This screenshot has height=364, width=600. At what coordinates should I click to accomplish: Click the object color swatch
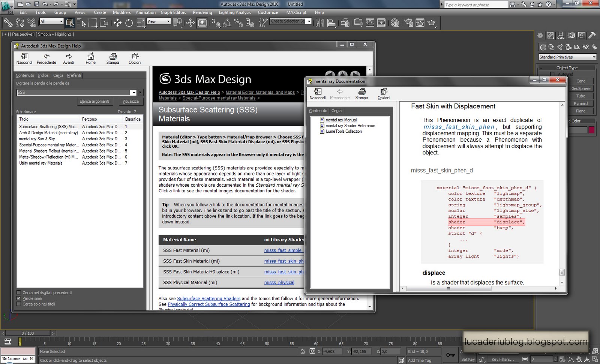[x=591, y=130]
